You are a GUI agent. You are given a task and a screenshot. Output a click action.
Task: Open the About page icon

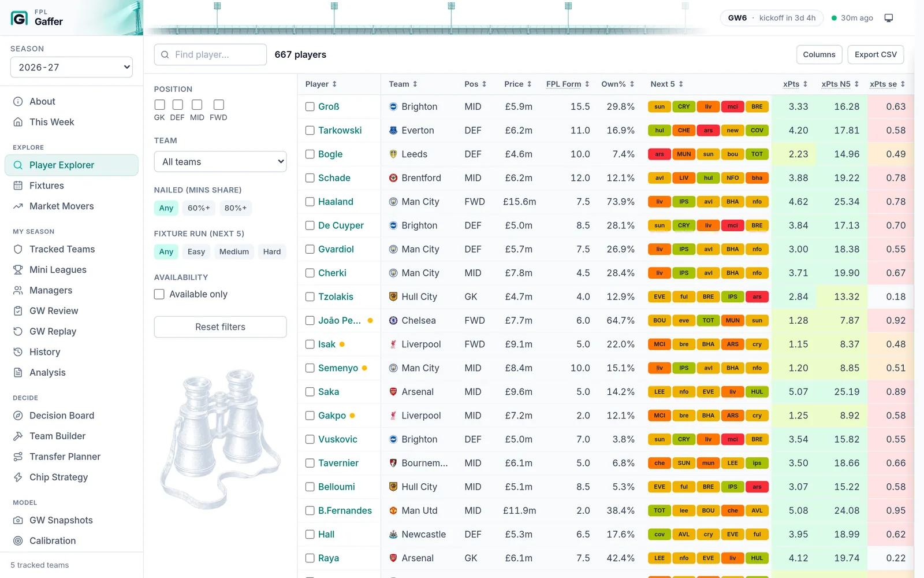18,102
